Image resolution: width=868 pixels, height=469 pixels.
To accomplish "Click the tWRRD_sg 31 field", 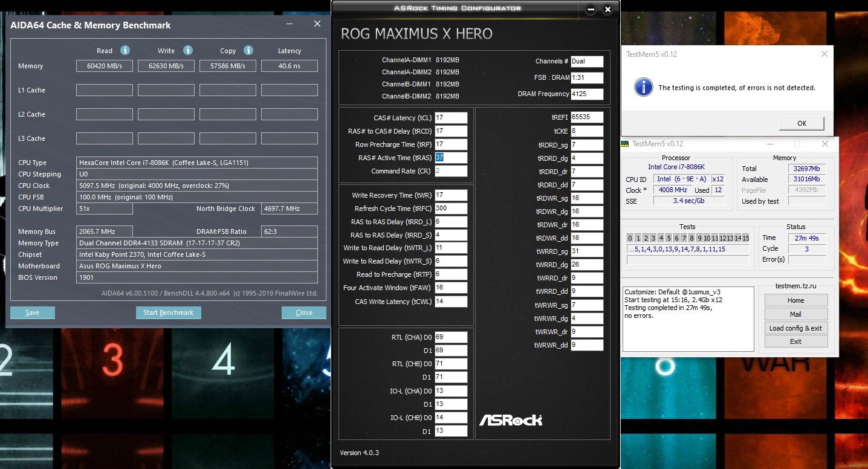I will coord(587,251).
